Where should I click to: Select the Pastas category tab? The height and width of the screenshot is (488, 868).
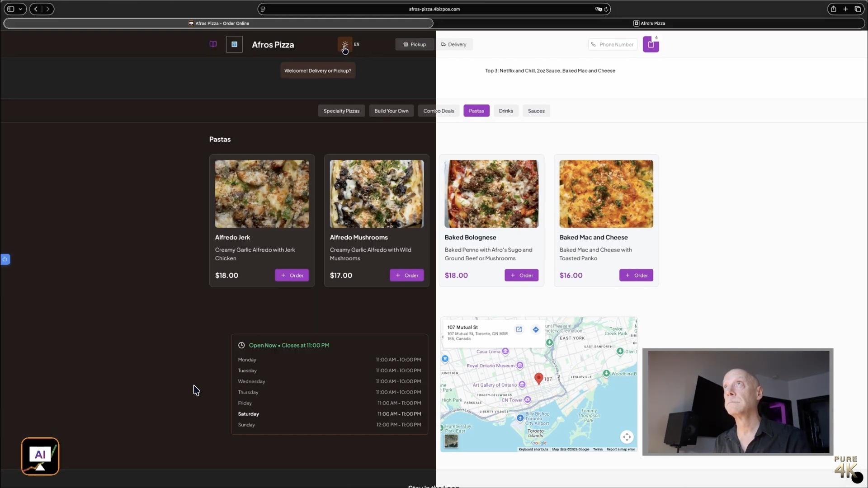coord(476,111)
